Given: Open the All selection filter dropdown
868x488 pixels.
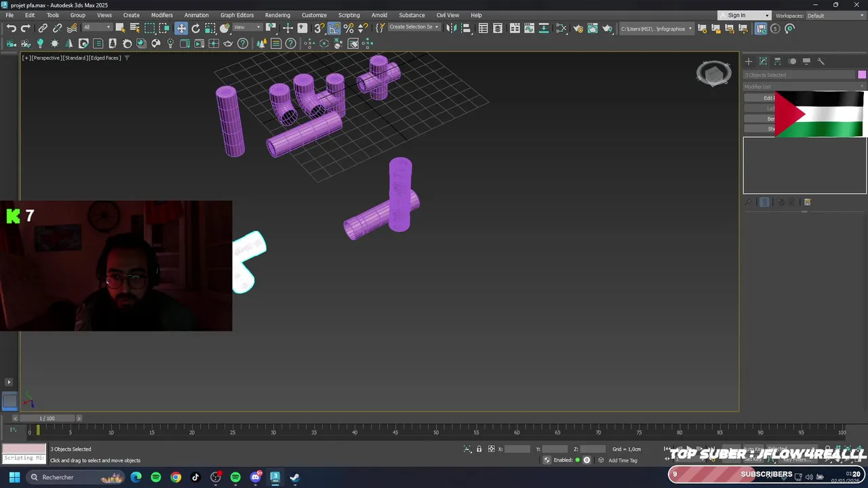Looking at the screenshot, I should 97,27.
